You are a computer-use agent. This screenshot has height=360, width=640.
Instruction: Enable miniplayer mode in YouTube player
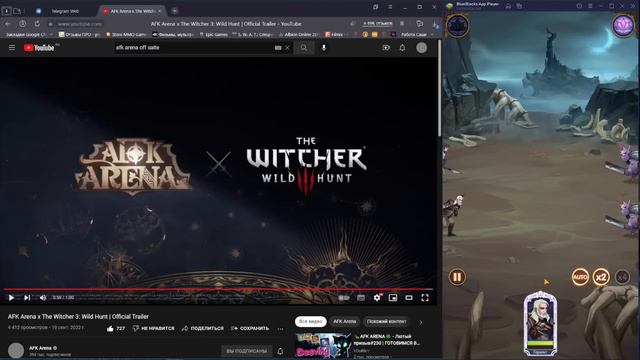[x=393, y=298]
